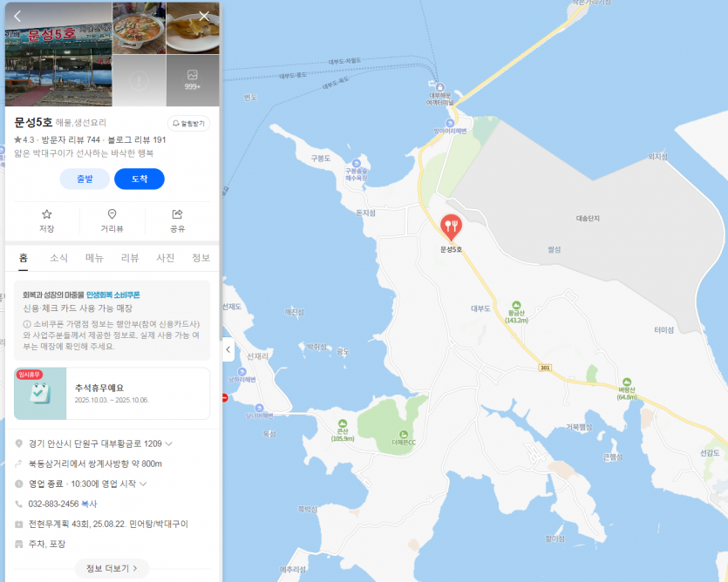Viewport: 728px width, 582px height.
Task: Select the 황금산 mountain marker on the map
Action: [x=516, y=306]
